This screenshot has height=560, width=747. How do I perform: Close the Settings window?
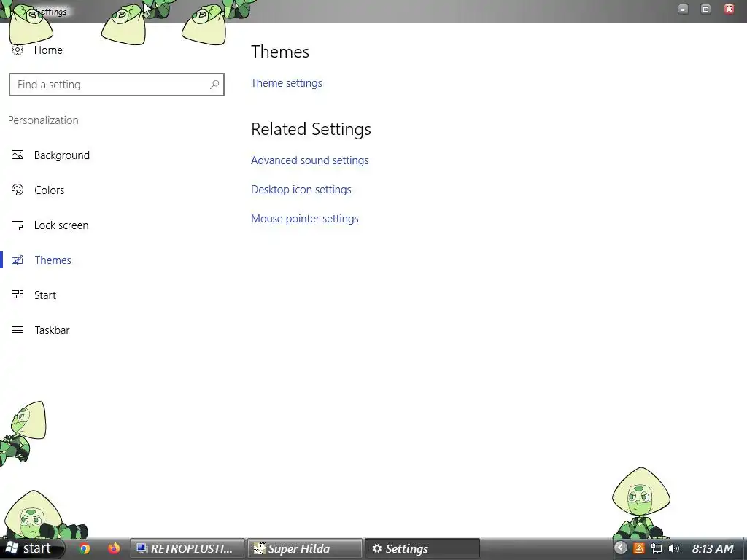[x=729, y=9]
